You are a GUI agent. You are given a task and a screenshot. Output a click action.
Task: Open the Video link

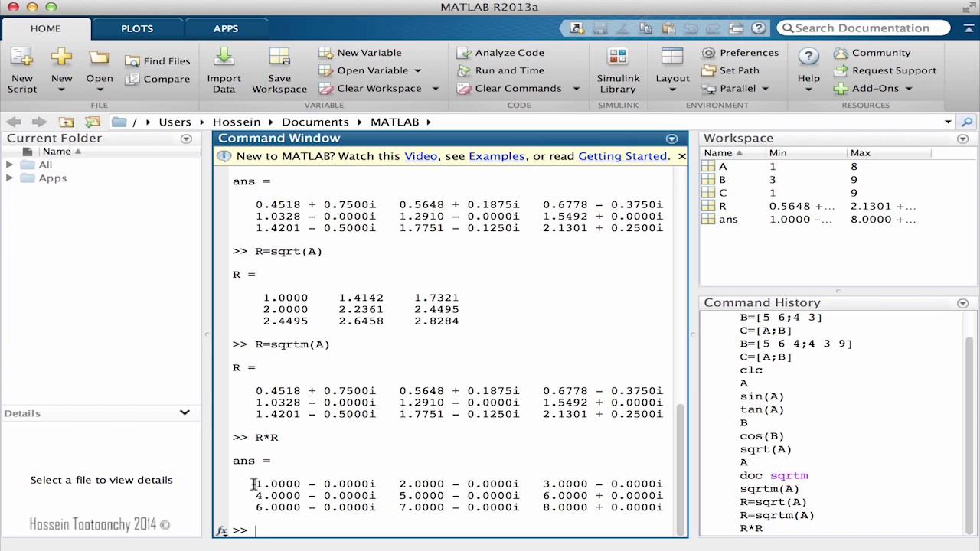[x=421, y=156]
